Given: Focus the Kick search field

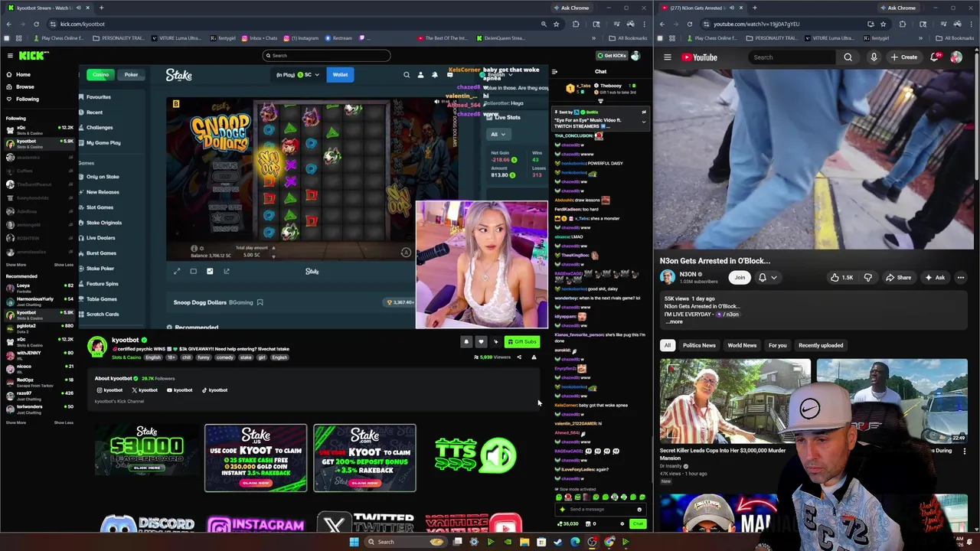Looking at the screenshot, I should tap(326, 55).
